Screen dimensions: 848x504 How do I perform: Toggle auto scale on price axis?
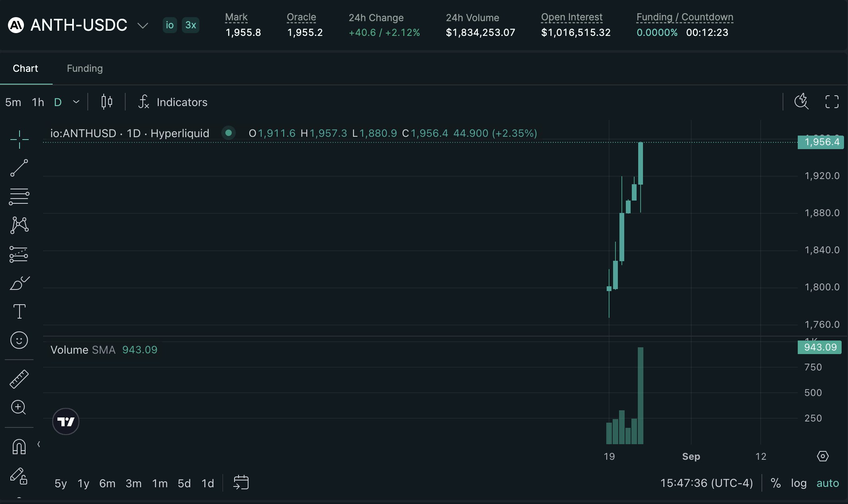pos(828,483)
